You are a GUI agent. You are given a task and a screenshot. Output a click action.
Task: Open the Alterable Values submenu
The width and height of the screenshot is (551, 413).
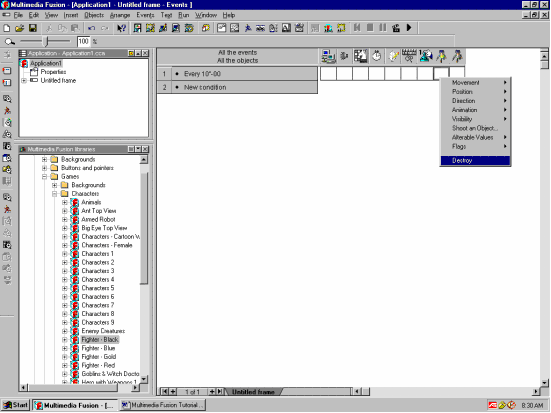tap(475, 137)
